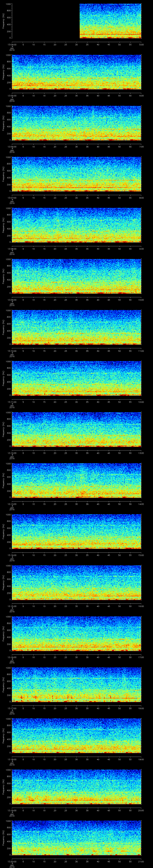This screenshot has height=868, width=153.
Task: Select the spectrogram plot beginning at 13:14:00
Action: (77, 531)
